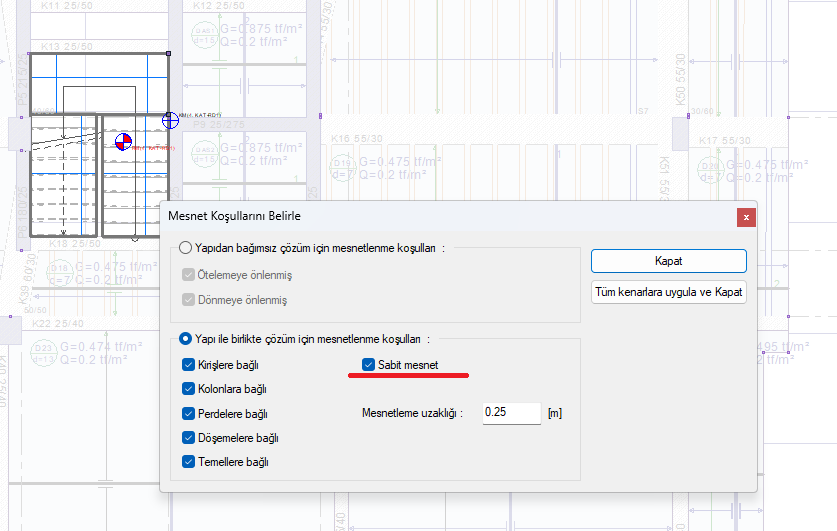Click 'Tüm kenarlara uygula ve Kapat' button
The height and width of the screenshot is (531, 837).
(x=668, y=294)
